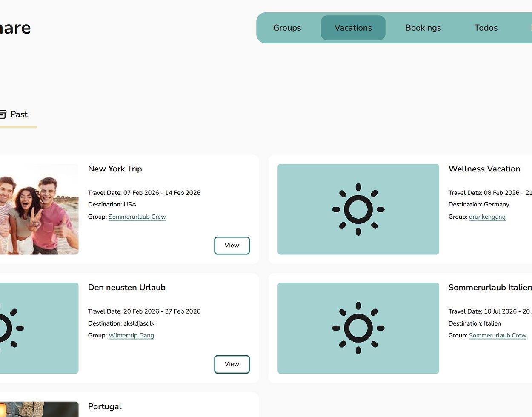This screenshot has height=417, width=532.
Task: Click the sun icon on Sommerurlaub Italien card
Action: pyautogui.click(x=358, y=328)
